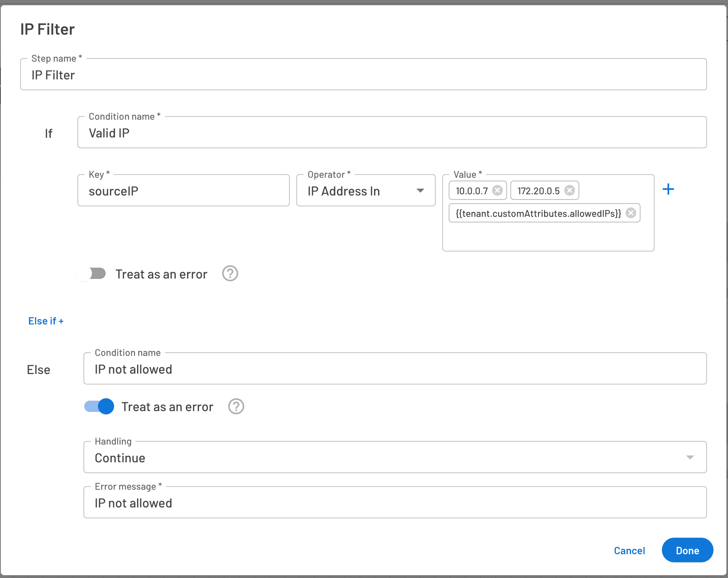Remove the 172.20.0.5 value chip
Image resolution: width=728 pixels, height=578 pixels.
click(570, 190)
